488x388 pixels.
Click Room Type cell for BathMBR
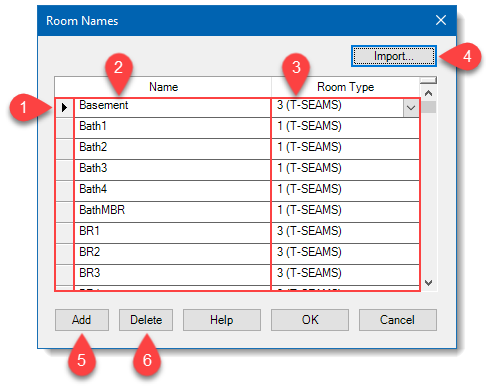pos(345,212)
